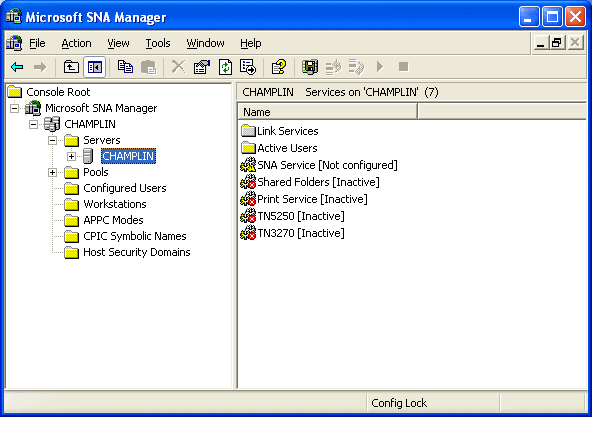Click the TN3270 service icon
592x421 pixels.
coord(248,233)
